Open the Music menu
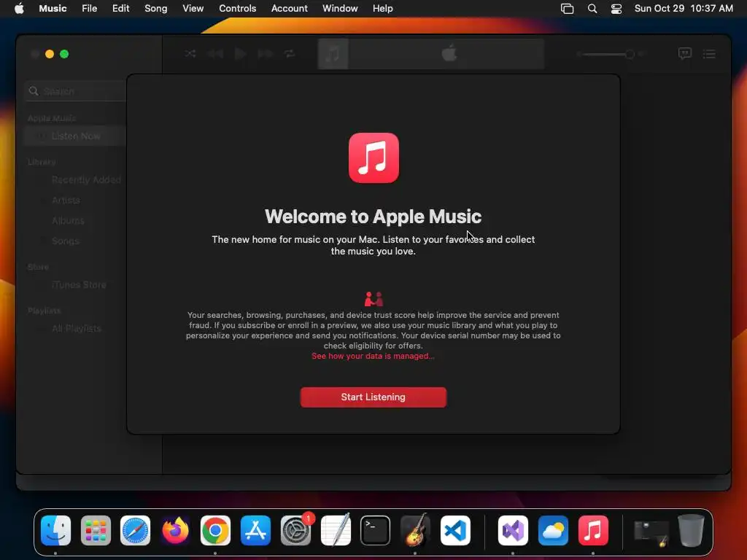The width and height of the screenshot is (747, 560). [x=53, y=8]
